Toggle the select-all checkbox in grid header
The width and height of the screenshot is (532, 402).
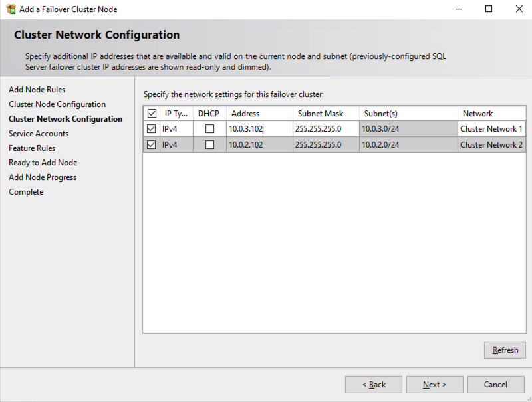(152, 114)
